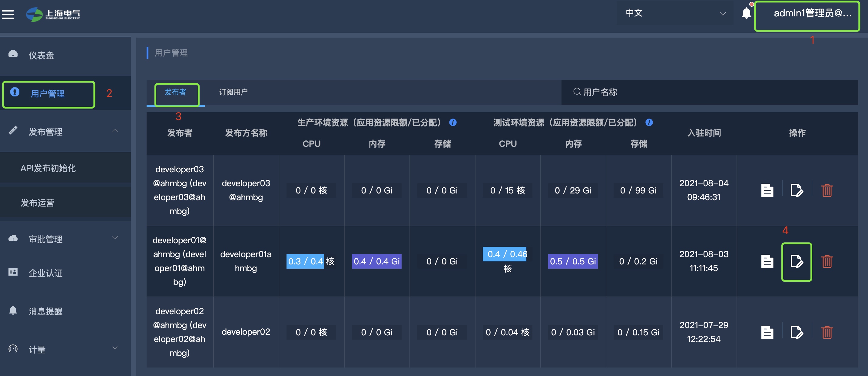Click the 用户名称 search input field

point(710,92)
